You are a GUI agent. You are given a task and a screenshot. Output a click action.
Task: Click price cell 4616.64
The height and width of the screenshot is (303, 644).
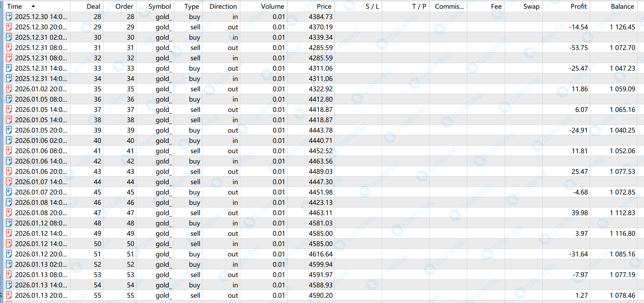(320, 254)
